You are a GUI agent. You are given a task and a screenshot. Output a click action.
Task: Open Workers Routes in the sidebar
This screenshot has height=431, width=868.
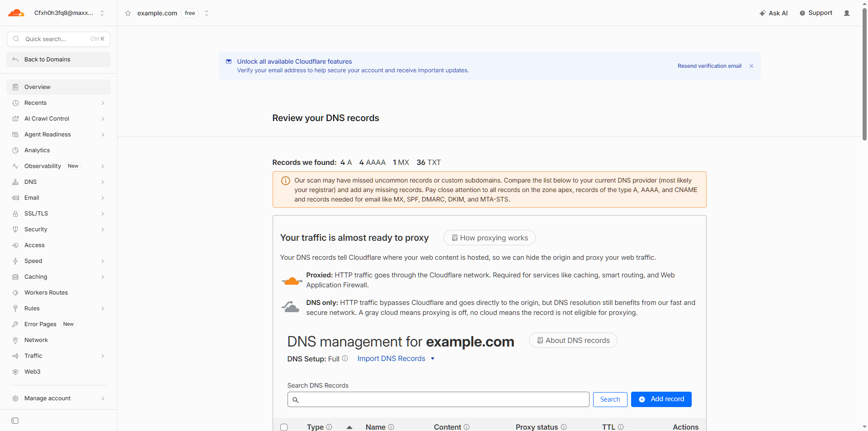click(x=58, y=293)
